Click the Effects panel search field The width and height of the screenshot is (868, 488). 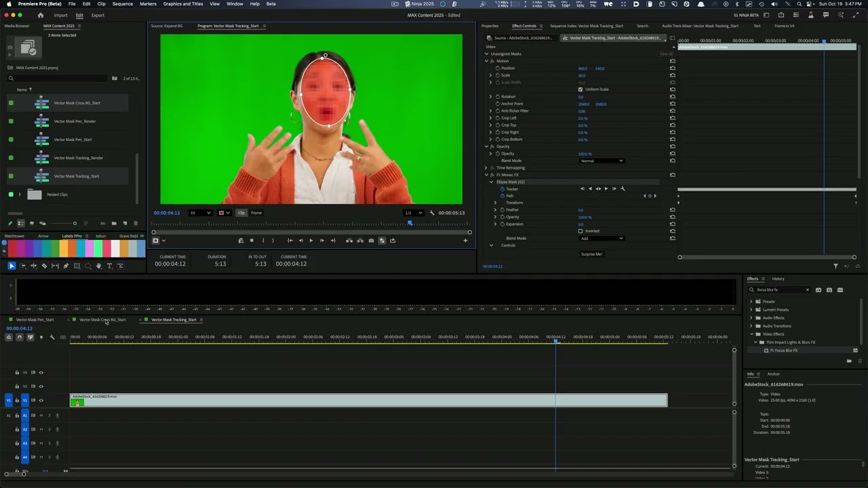[x=780, y=290]
